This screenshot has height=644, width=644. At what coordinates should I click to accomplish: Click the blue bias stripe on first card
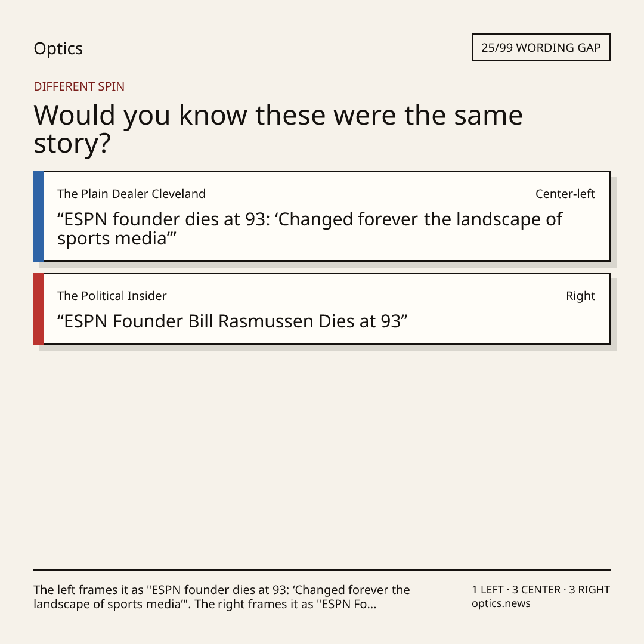39,216
